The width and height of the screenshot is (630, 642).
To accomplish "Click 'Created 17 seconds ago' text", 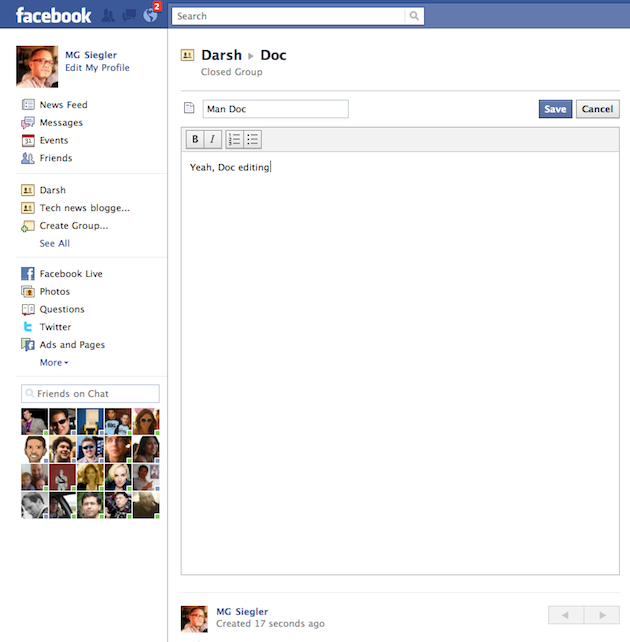I will pos(270,624).
